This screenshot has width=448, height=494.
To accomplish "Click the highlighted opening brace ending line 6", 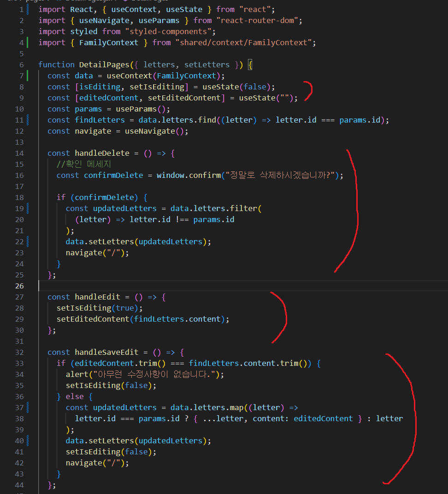I will 250,65.
